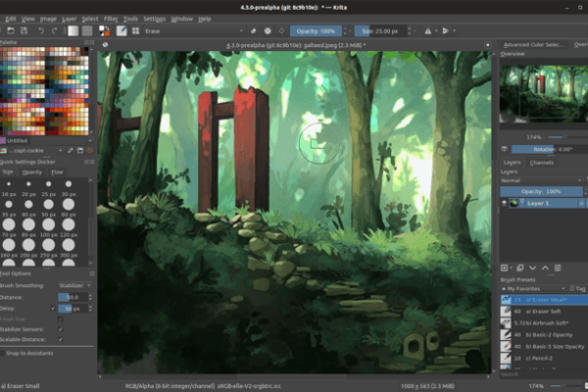Disable Scalable Distance checkbox

[60, 339]
